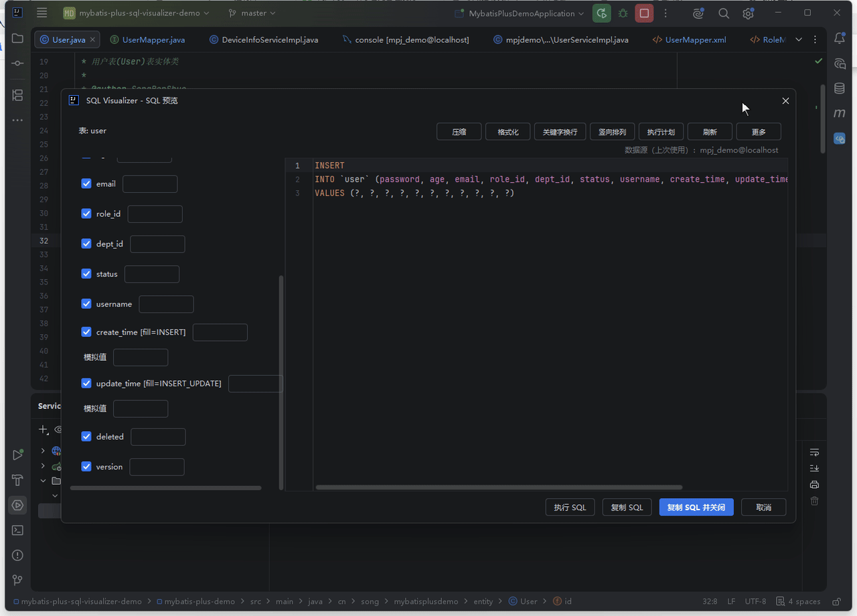The image size is (857, 616).
Task: Show the hidden editor tabs list chevron
Action: [x=799, y=40]
